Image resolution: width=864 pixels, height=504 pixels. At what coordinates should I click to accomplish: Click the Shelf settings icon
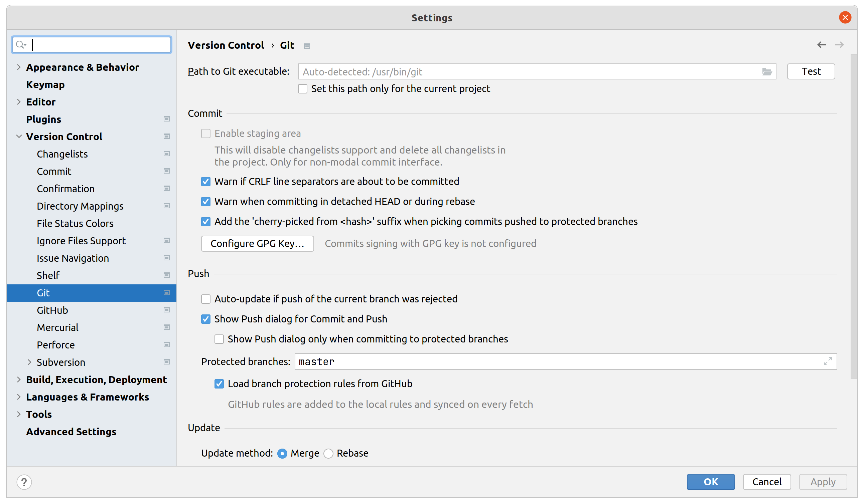coord(167,275)
